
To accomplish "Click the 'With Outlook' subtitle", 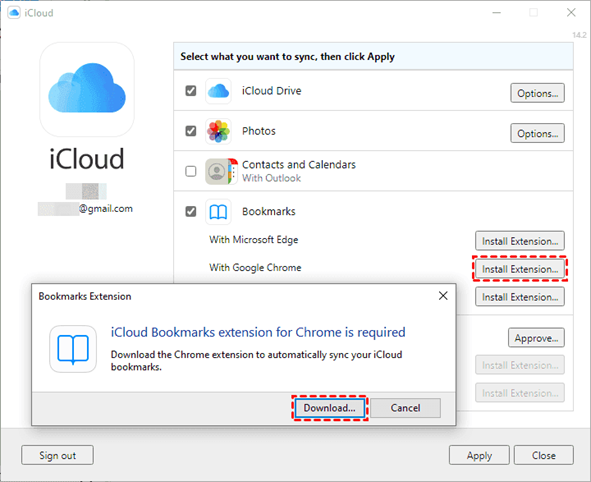I will tap(271, 178).
